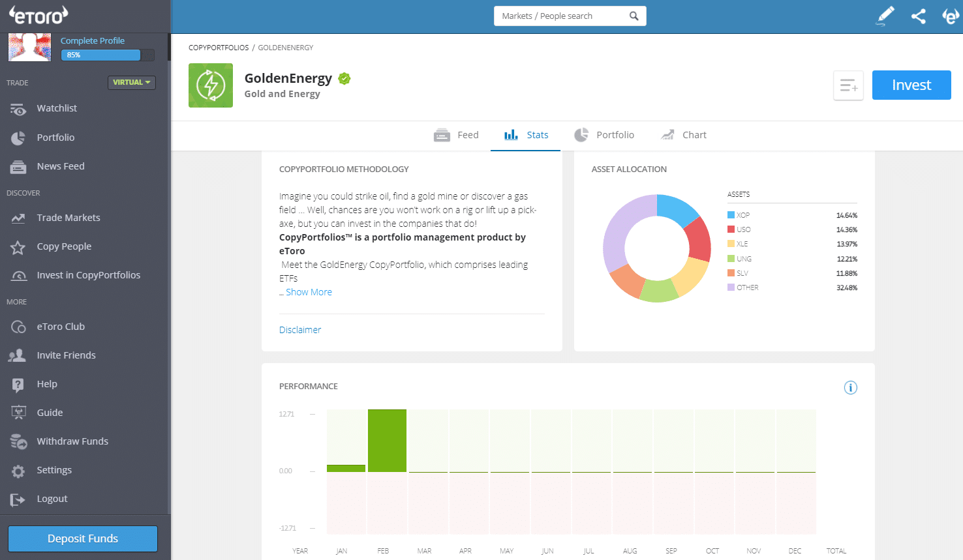
Task: Click the UNG green legend swatch
Action: point(731,259)
